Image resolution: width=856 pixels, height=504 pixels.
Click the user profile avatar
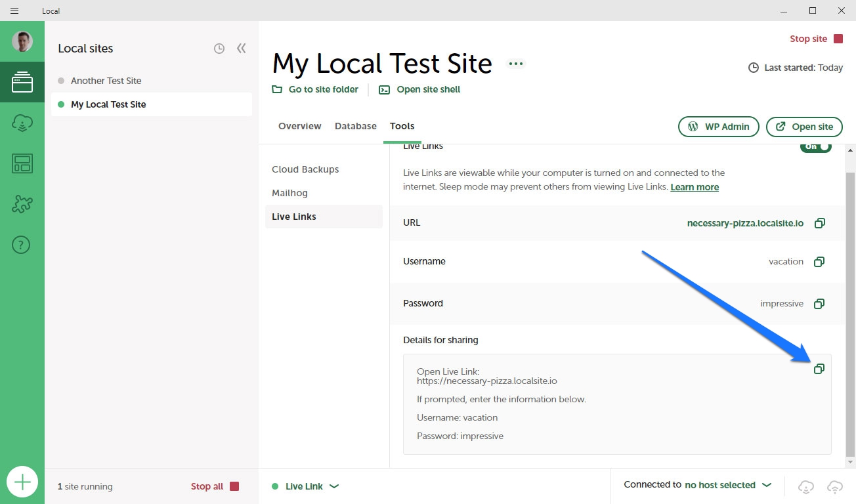tap(22, 41)
